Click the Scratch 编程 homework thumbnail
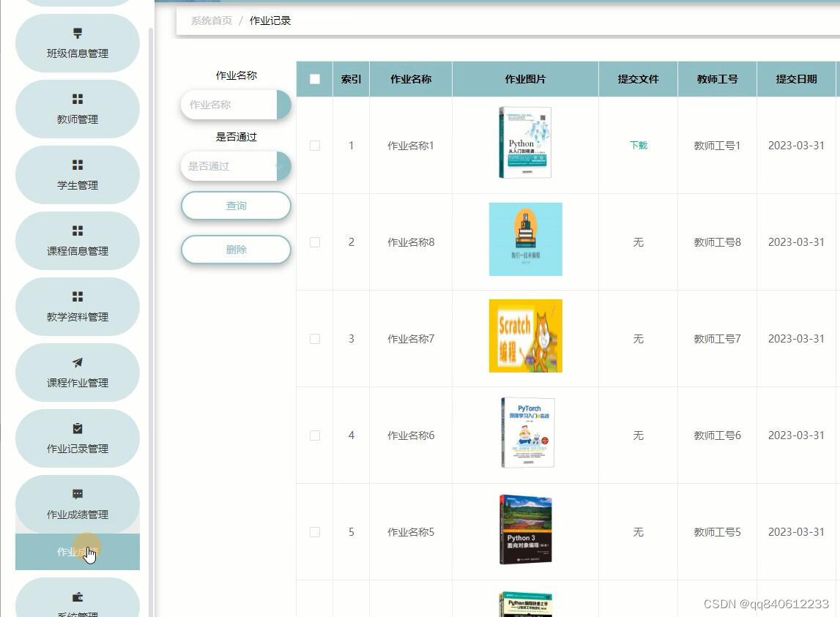840x617 pixels. pos(525,335)
